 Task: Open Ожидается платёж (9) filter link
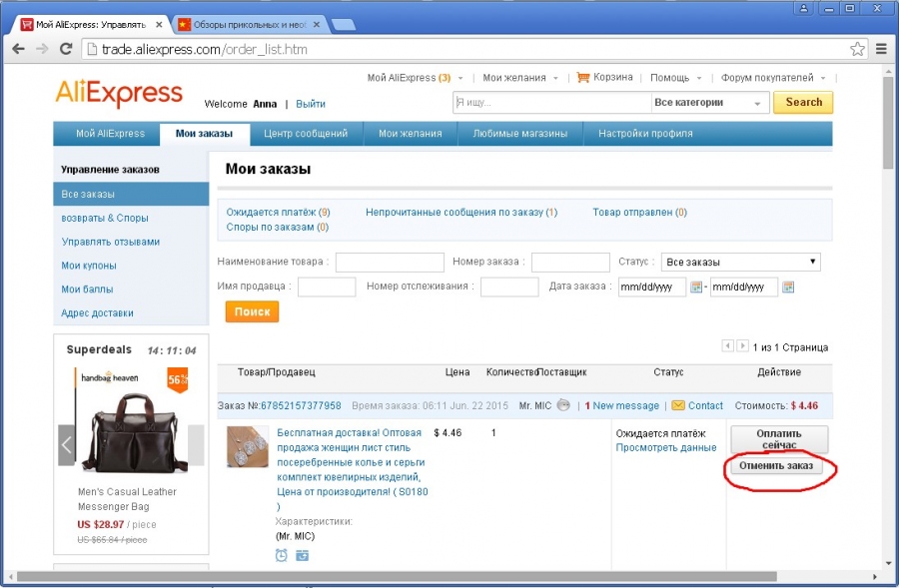tap(278, 212)
